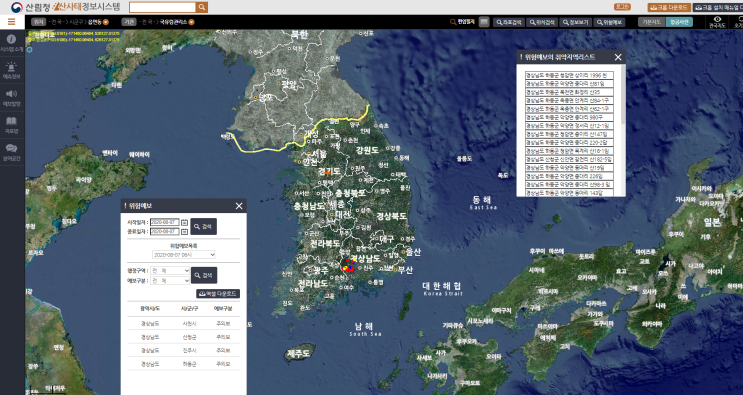Click 검색 button beside 행정구역 dropdown
The height and width of the screenshot is (395, 743).
[204, 275]
